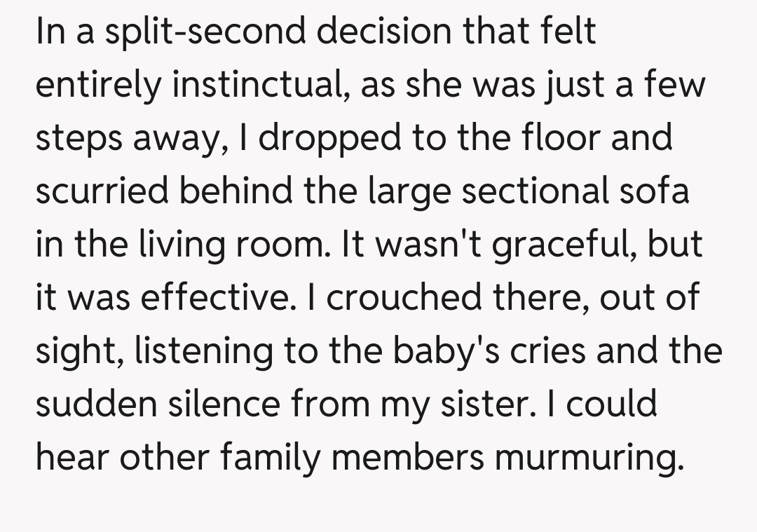Screen dimensions: 757x532
Task: Click the final word "murmuring"
Action: 587,457
